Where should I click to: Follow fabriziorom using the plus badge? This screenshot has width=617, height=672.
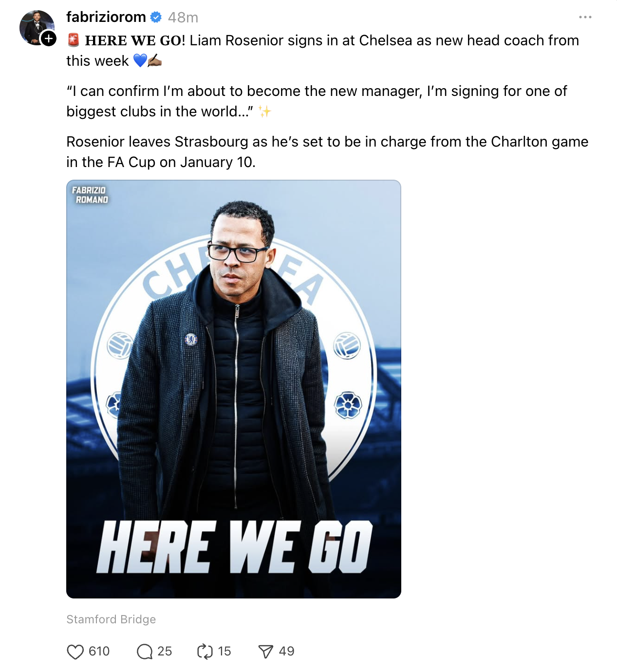(48, 38)
